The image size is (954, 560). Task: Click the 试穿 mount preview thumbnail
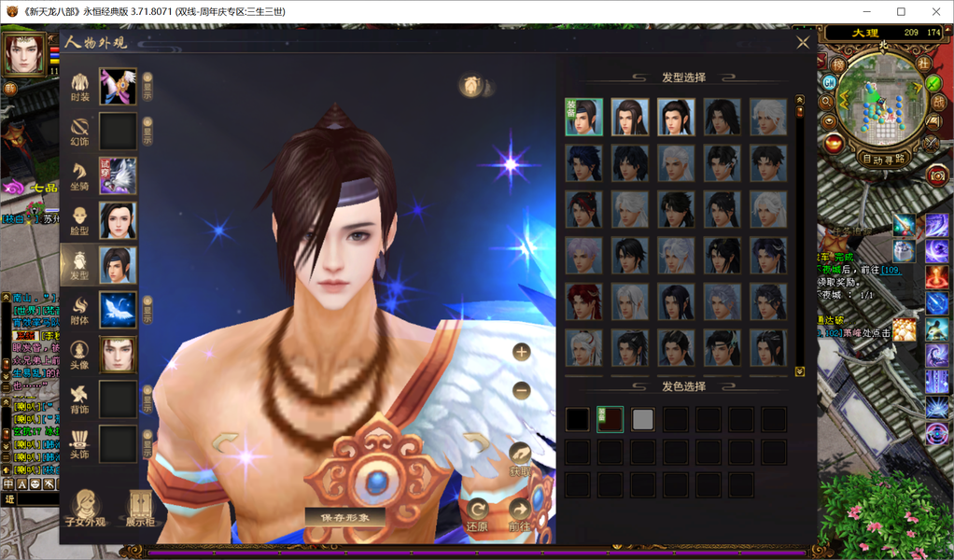click(118, 175)
